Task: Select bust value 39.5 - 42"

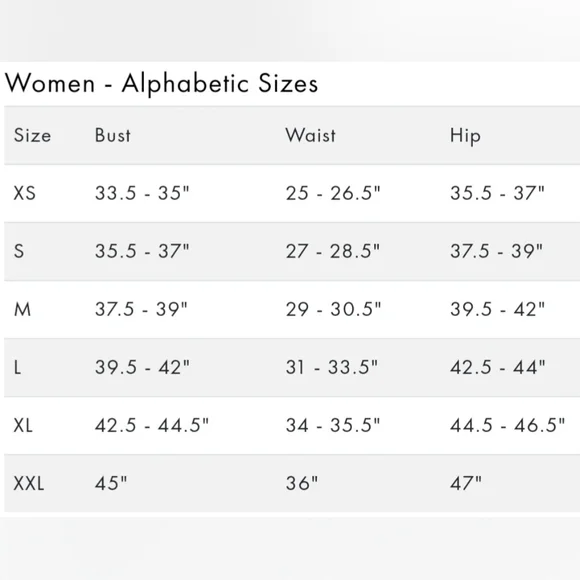Action: coord(142,367)
